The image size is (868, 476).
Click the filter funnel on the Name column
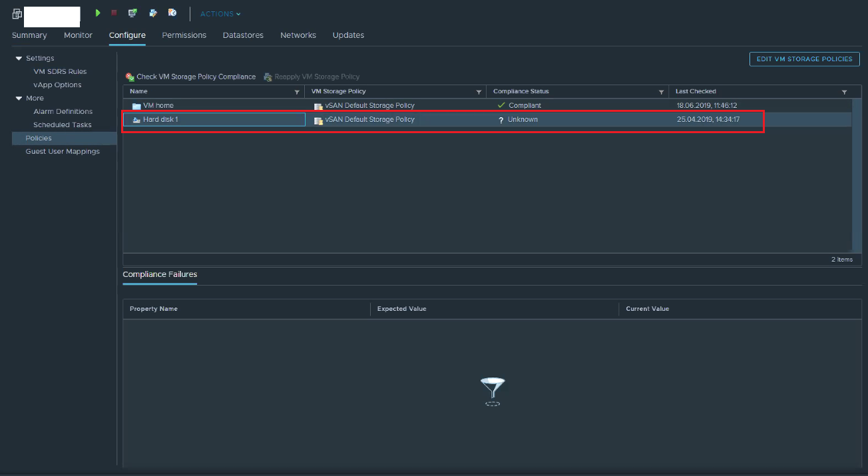click(297, 91)
